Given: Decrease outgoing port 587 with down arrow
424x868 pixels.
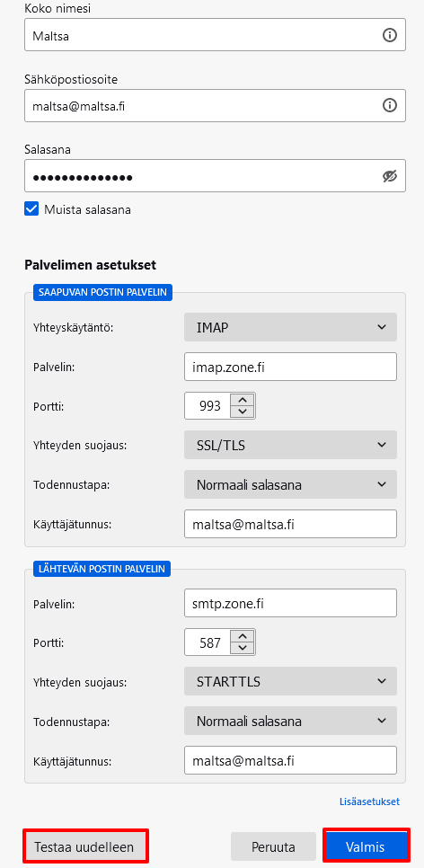Looking at the screenshot, I should 242,648.
